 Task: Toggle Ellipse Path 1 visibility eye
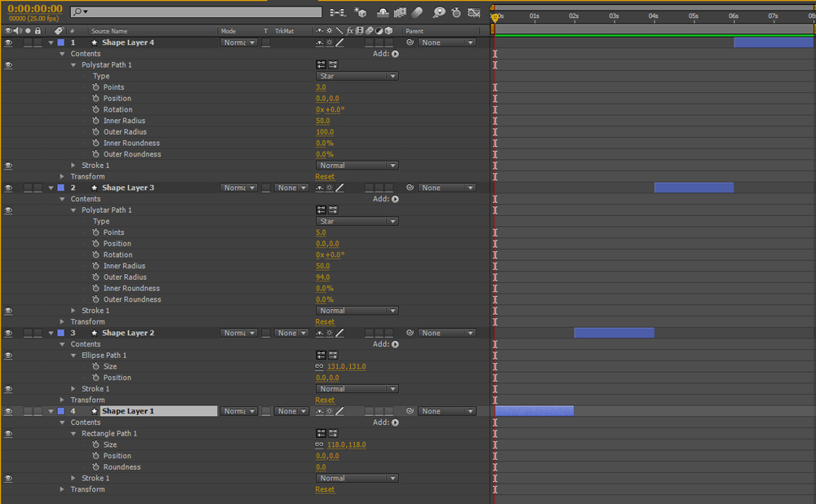[x=8, y=356]
